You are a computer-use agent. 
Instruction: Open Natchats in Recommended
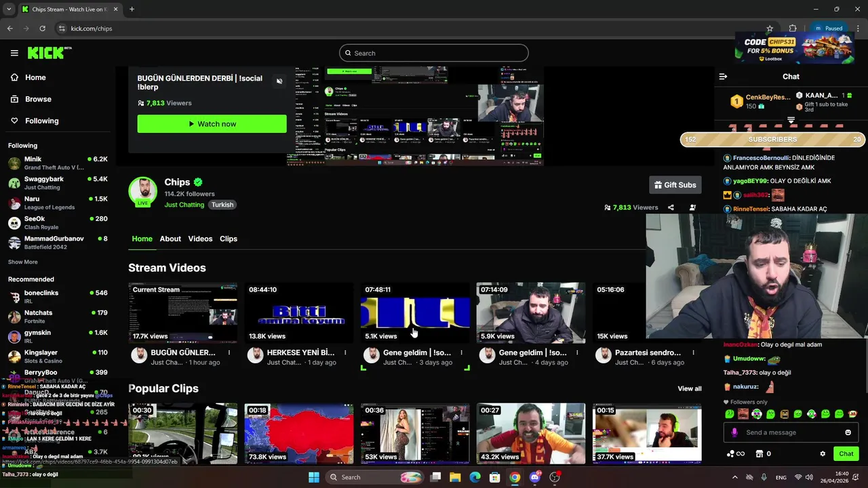[58, 317]
